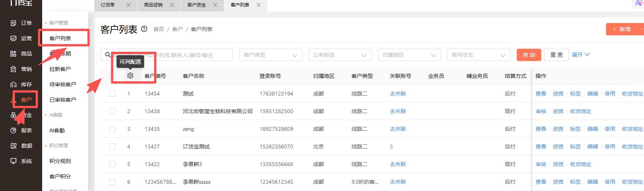Viewport: 644px width, 191px height.
Task: Click 首页 in breadcrumb
Action: click(159, 29)
